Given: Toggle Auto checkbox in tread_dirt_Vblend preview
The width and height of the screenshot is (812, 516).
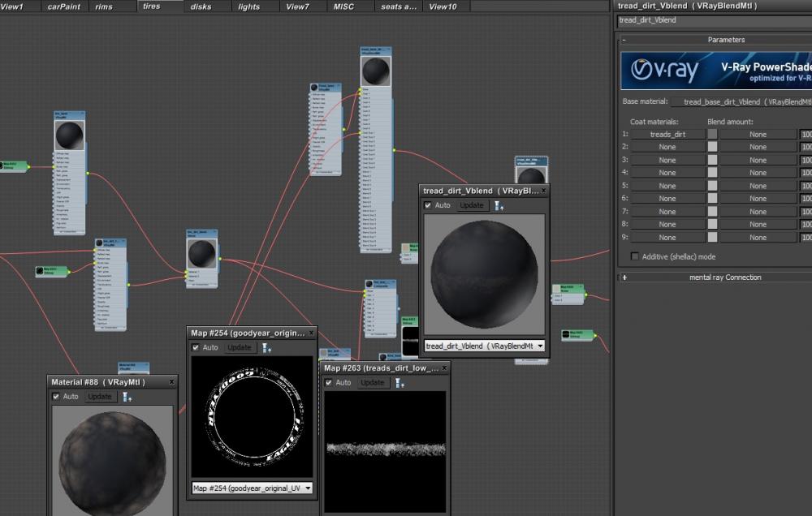Looking at the screenshot, I should [x=429, y=206].
